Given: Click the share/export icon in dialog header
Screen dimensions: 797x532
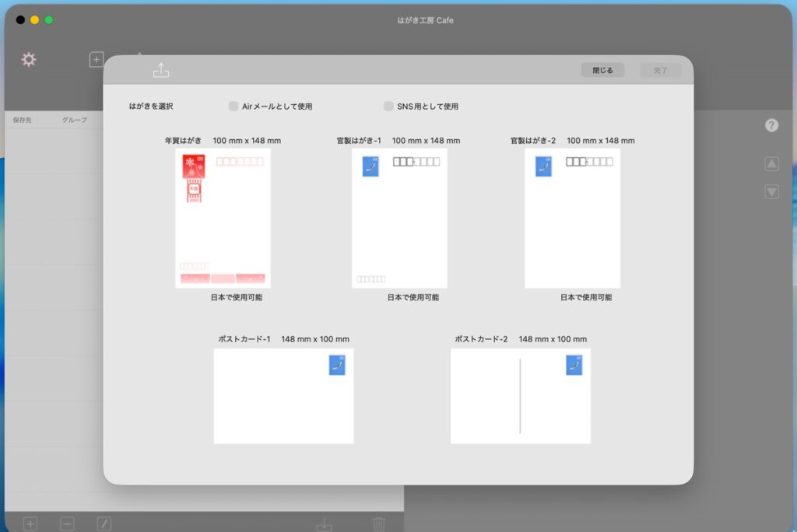Looking at the screenshot, I should pyautogui.click(x=161, y=70).
